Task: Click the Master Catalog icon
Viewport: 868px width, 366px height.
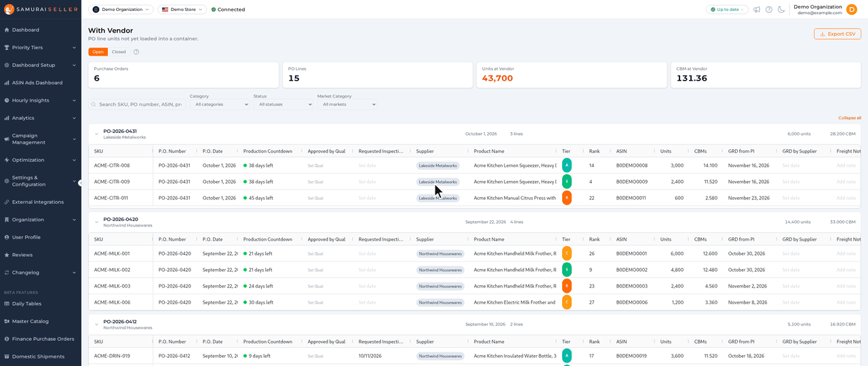Action: click(x=7, y=321)
